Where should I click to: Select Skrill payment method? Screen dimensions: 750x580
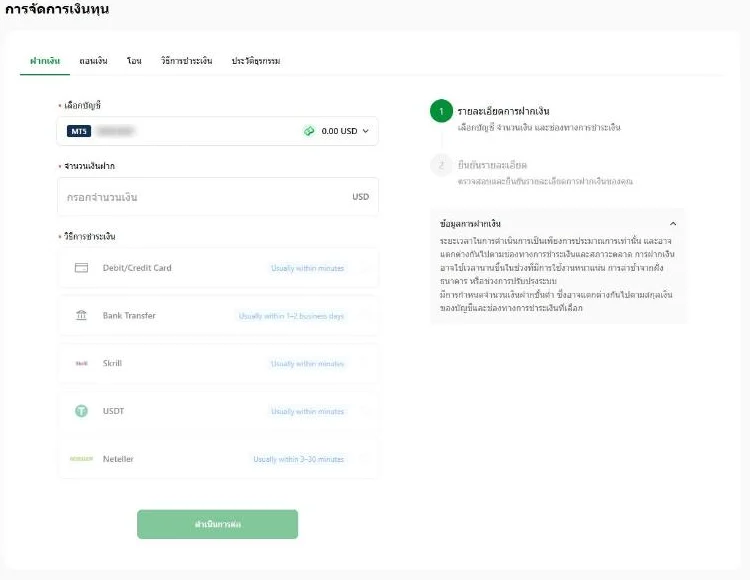click(x=218, y=363)
